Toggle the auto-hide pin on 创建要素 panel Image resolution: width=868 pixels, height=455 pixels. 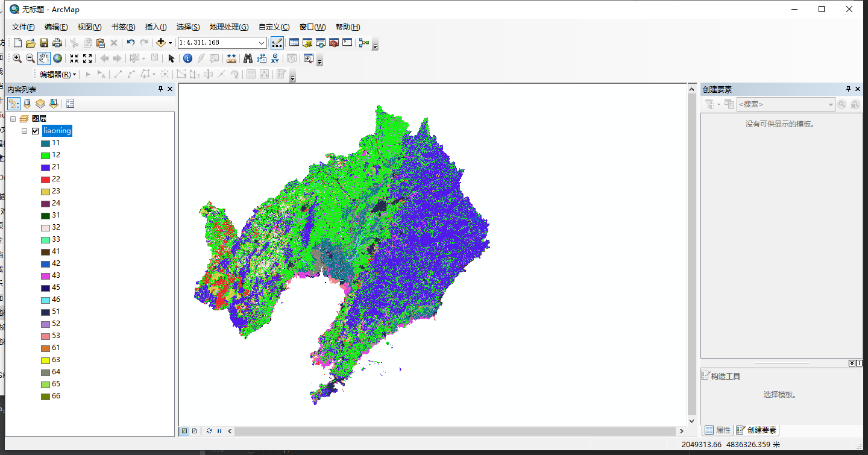coord(849,89)
